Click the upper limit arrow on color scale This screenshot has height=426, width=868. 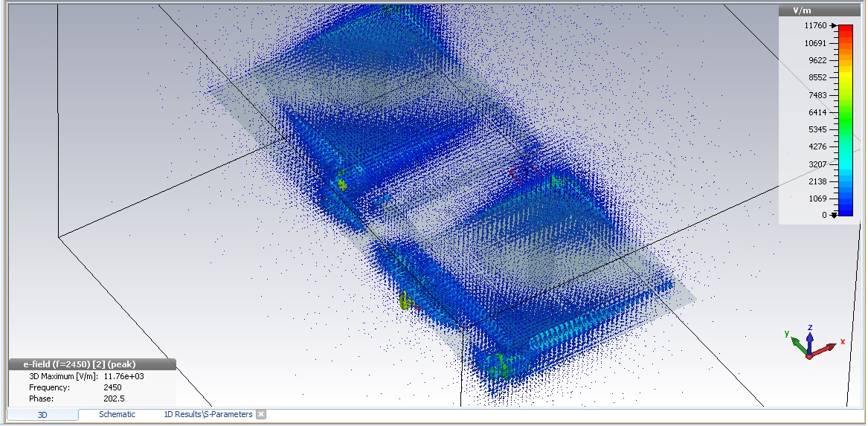833,26
